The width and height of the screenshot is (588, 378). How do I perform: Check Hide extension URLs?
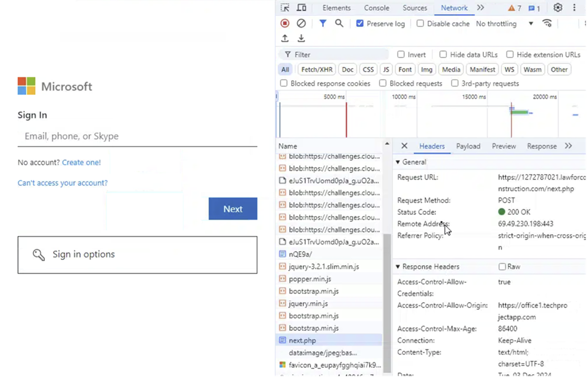pyautogui.click(x=510, y=54)
